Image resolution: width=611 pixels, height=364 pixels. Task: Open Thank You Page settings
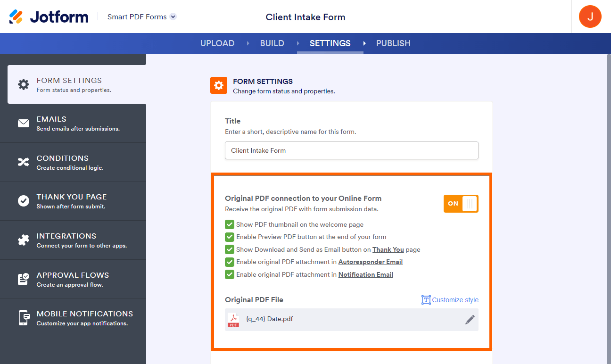coord(72,201)
